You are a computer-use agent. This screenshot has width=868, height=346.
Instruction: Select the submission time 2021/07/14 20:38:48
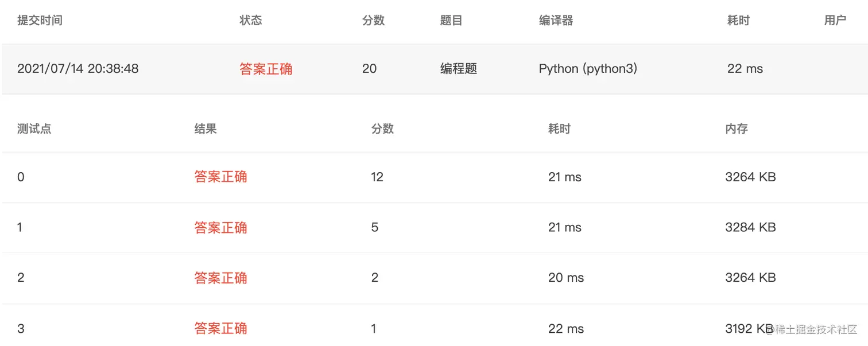(x=78, y=69)
